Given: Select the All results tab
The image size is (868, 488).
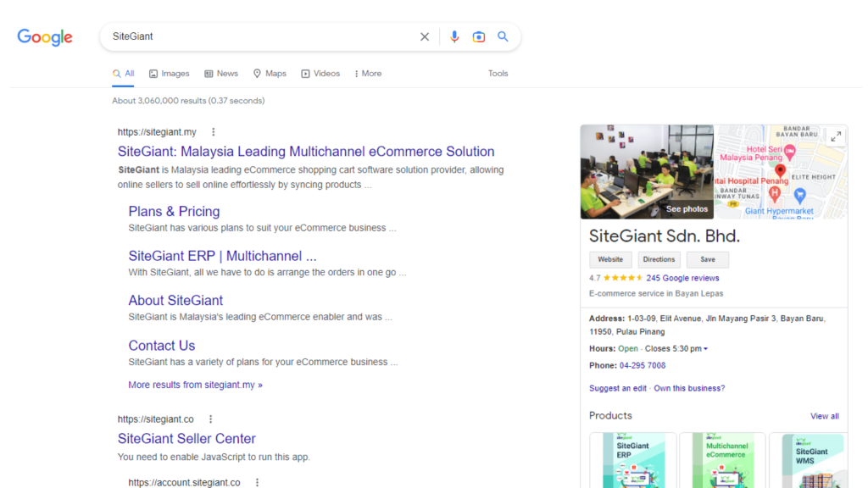Looking at the screenshot, I should click(x=123, y=74).
